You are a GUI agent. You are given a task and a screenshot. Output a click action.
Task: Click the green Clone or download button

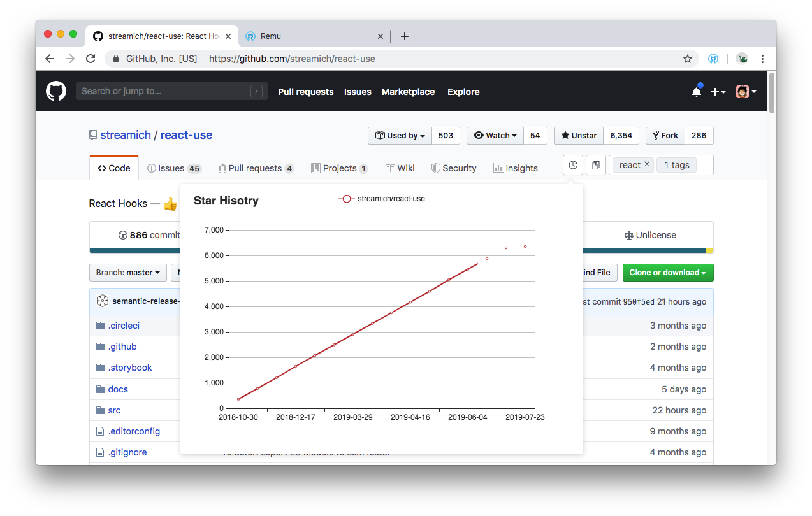pyautogui.click(x=668, y=273)
